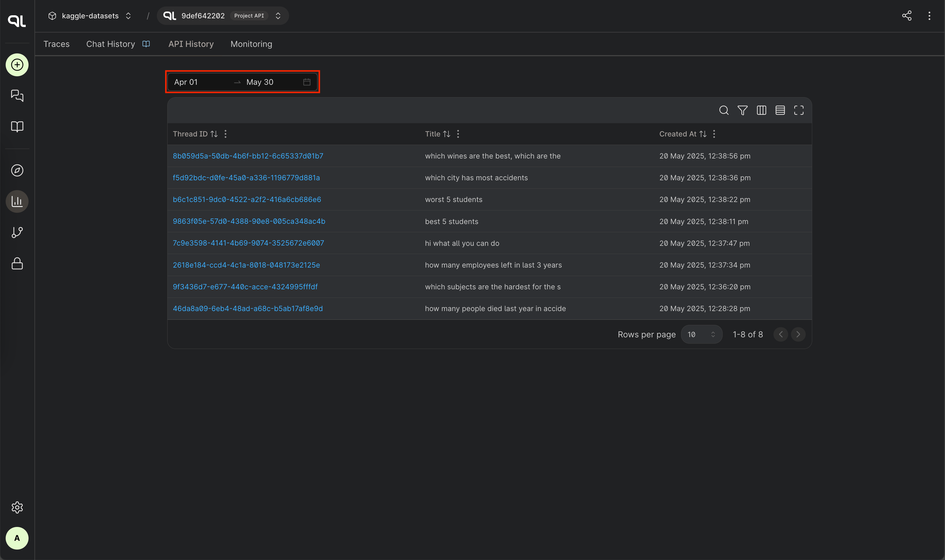Open the chat bubbles sidebar icon
Screen dimensions: 945x560
[17, 95]
